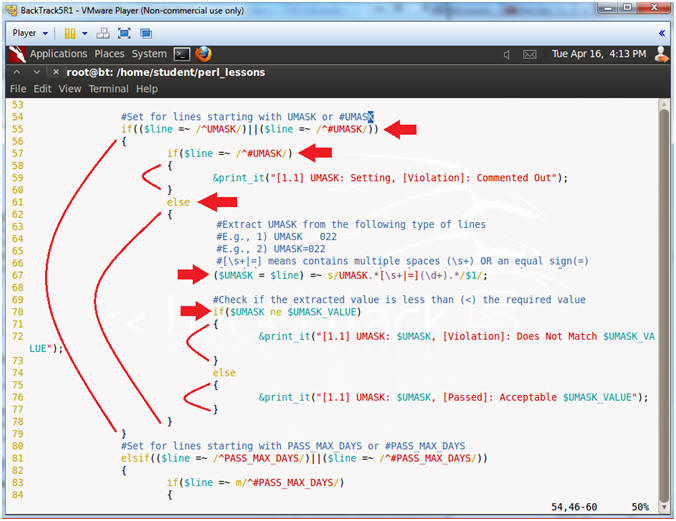Click comment '#Set for lines starting with UMASK'

[x=247, y=117]
